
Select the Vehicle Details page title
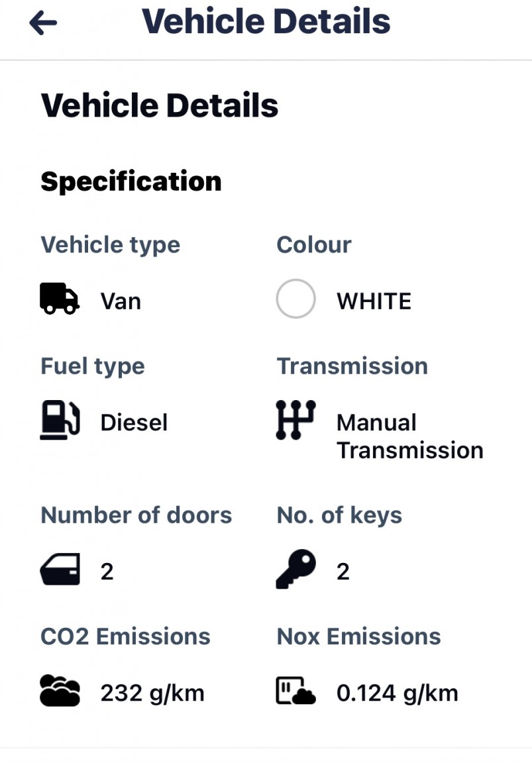tap(266, 21)
